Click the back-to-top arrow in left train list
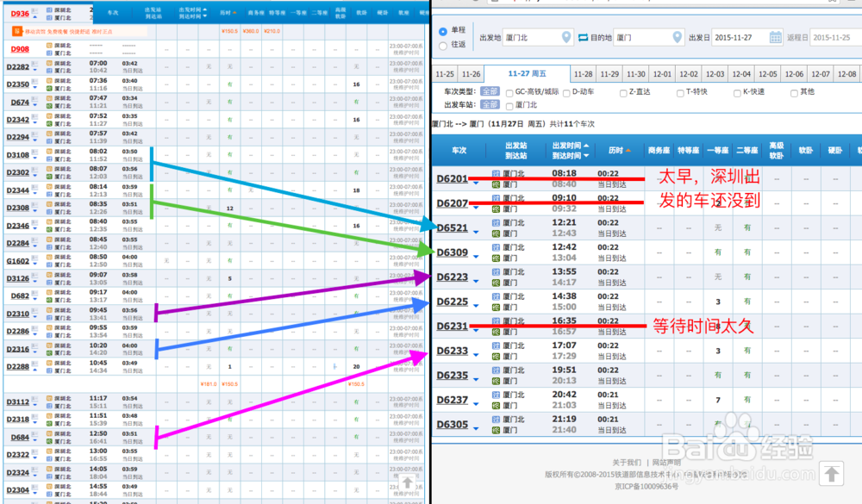The image size is (862, 504). click(408, 482)
